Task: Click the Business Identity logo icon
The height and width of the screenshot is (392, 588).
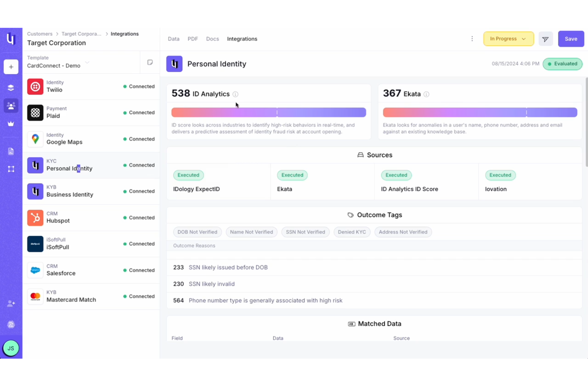Action: (x=35, y=191)
